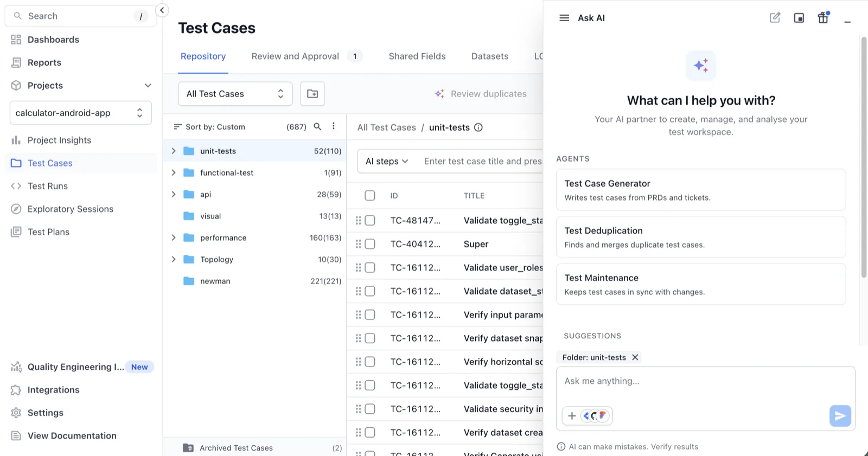This screenshot has height=456, width=868.
Task: Open the Test Case Generator agent
Action: coord(701,190)
